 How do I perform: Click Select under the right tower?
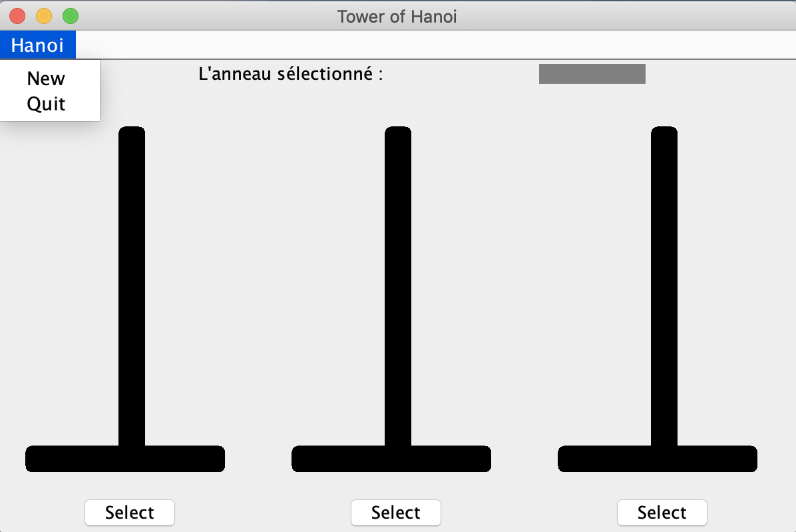(662, 512)
